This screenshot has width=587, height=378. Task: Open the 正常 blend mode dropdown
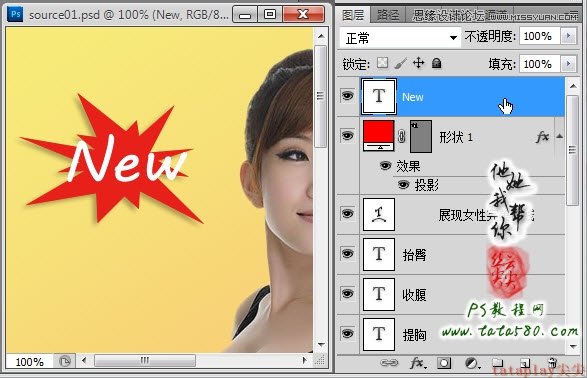click(x=400, y=38)
